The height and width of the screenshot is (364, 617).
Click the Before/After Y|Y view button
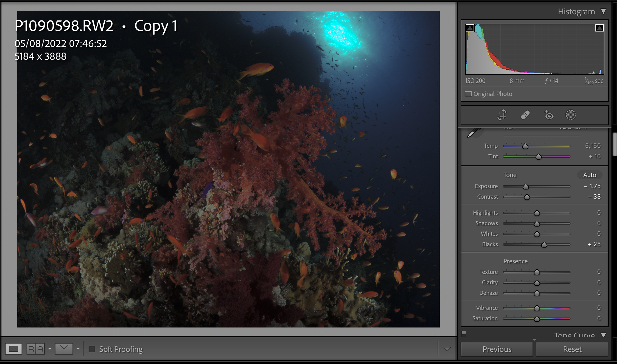pos(64,349)
